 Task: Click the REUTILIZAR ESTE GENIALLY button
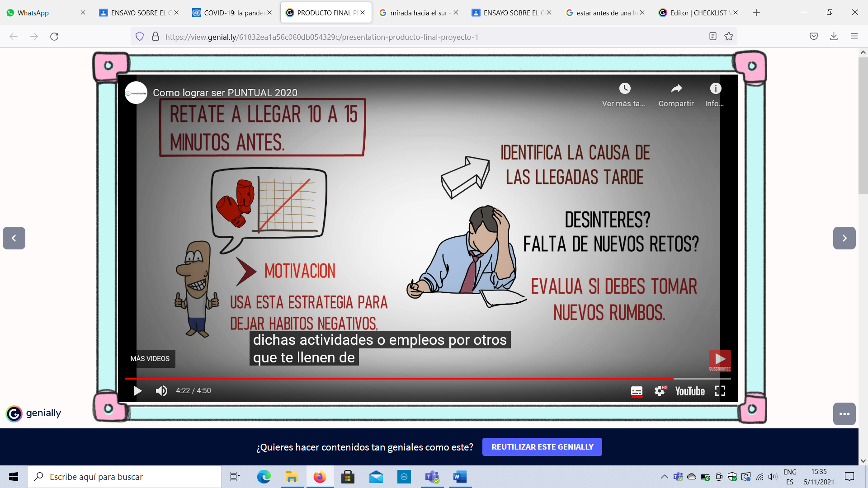pyautogui.click(x=542, y=447)
